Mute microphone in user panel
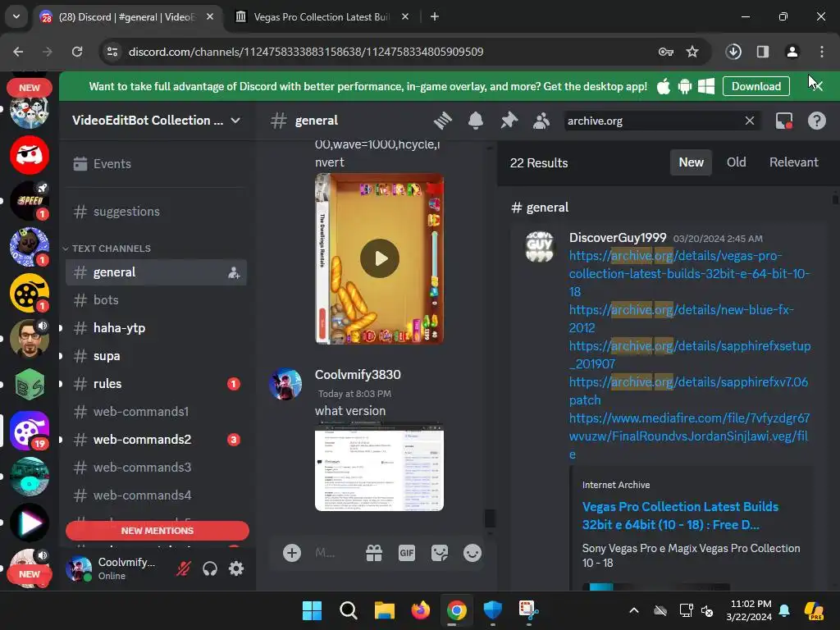Image resolution: width=840 pixels, height=630 pixels. 183,568
